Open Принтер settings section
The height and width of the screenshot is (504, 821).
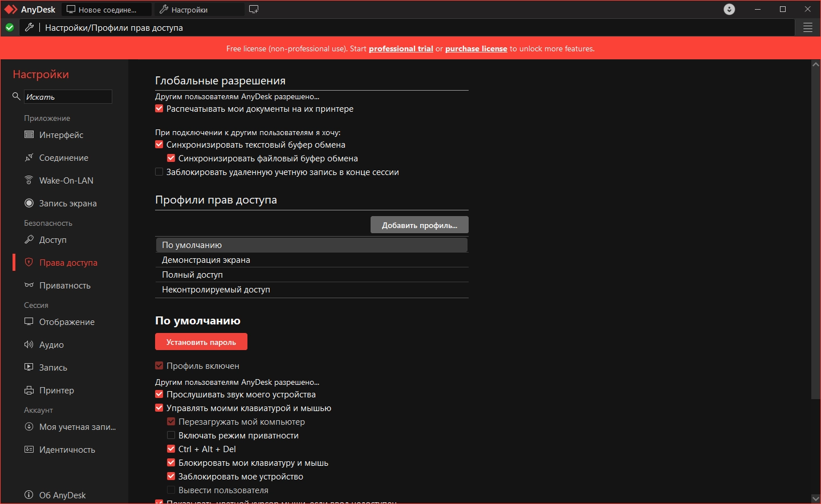[x=56, y=390]
